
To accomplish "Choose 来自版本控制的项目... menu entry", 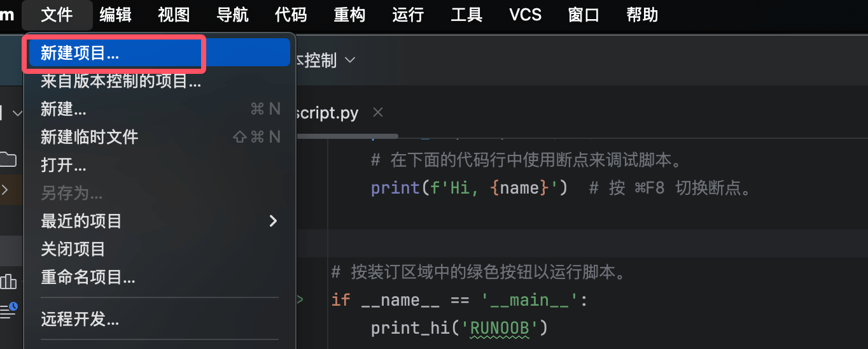I will tap(121, 82).
